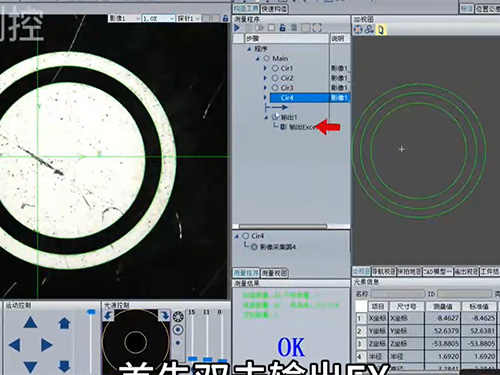Run the measurement program with play icon
The image size is (500, 375).
pyautogui.click(x=237, y=28)
